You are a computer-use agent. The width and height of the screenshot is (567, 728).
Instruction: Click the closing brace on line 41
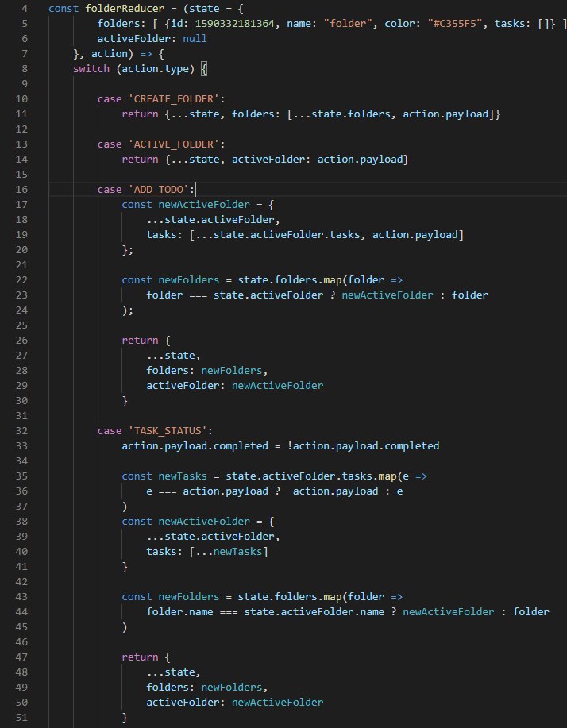coord(125,566)
